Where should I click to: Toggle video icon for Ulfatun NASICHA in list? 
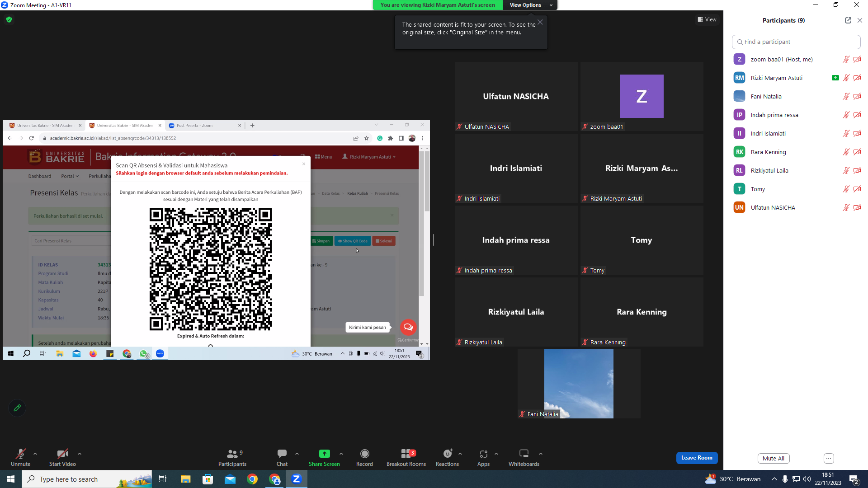pyautogui.click(x=857, y=207)
